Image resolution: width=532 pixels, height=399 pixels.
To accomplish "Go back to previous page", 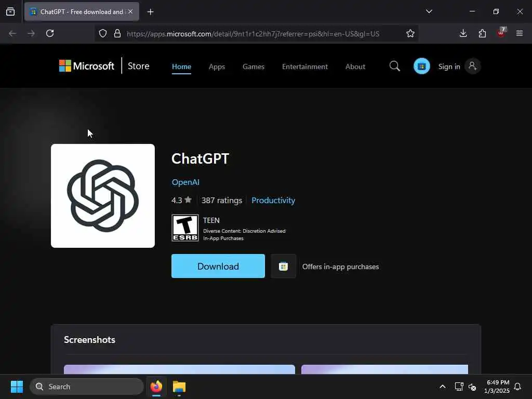I will coord(12,33).
